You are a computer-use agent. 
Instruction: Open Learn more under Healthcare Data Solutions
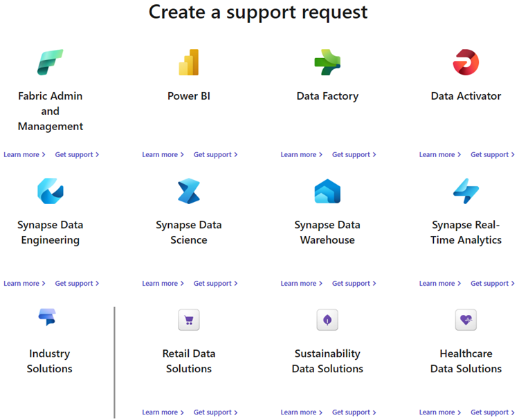(440, 412)
